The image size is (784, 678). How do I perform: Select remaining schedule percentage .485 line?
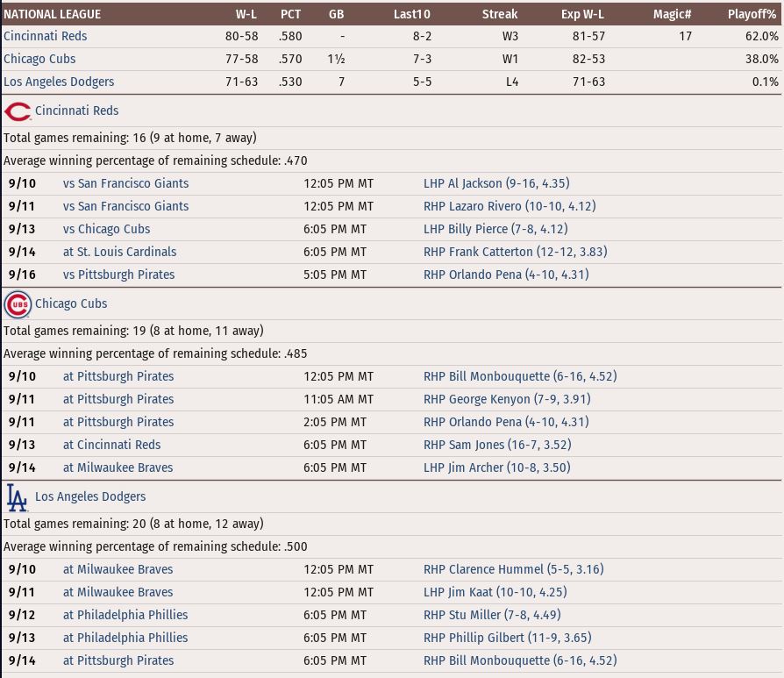155,354
